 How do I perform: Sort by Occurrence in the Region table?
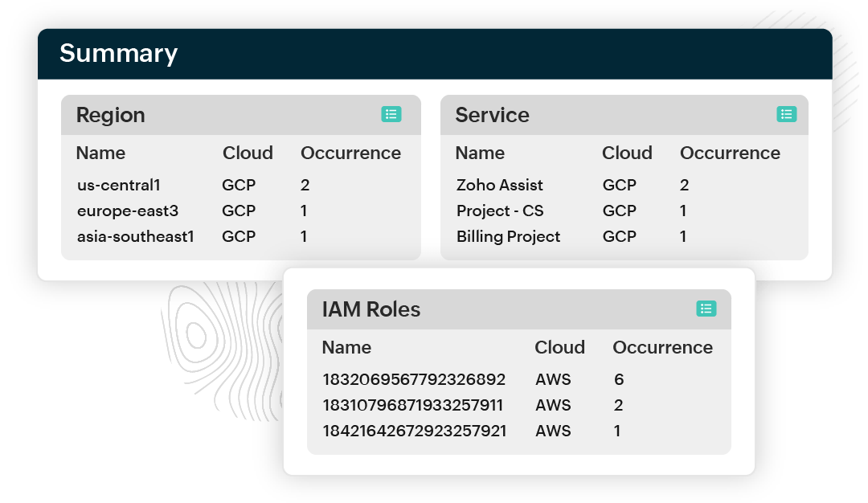[350, 153]
